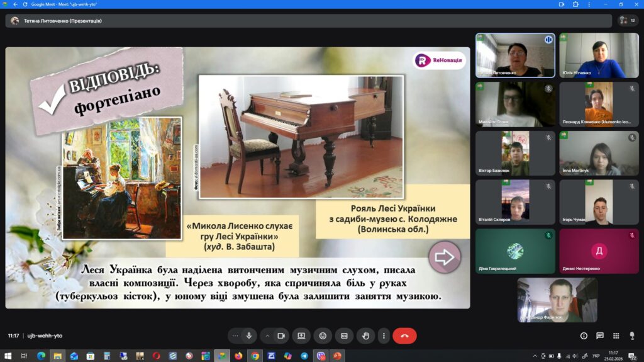Open audio settings dots beside microphone
644x362 pixels.
click(x=235, y=336)
